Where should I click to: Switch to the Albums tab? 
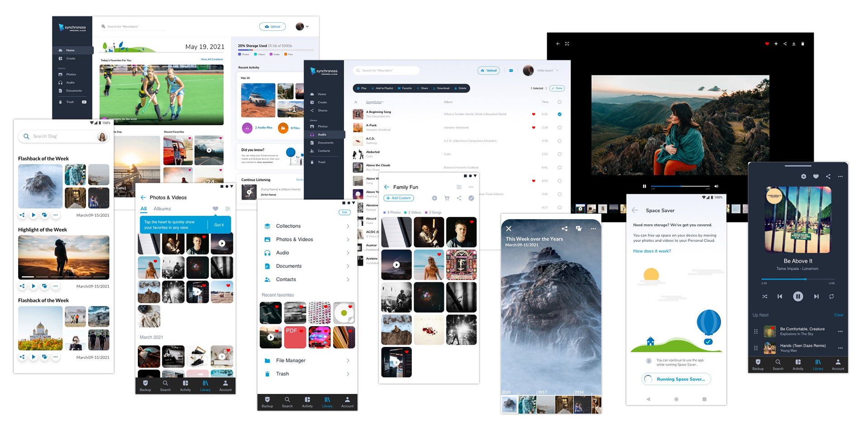click(x=162, y=209)
